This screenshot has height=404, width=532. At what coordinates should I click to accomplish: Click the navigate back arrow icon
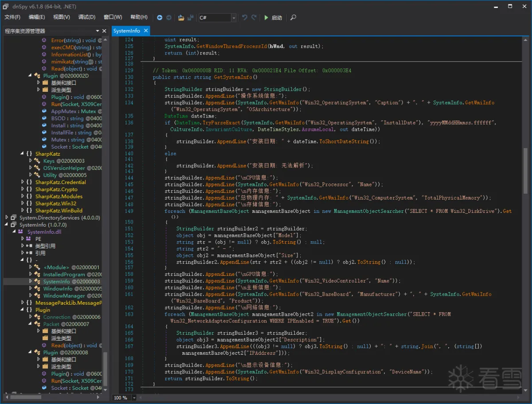tap(160, 18)
